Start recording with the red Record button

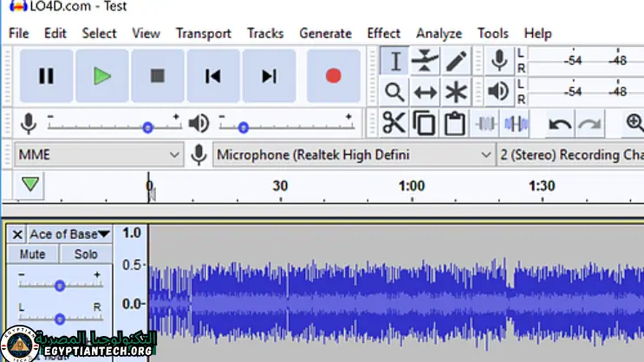[x=334, y=76]
